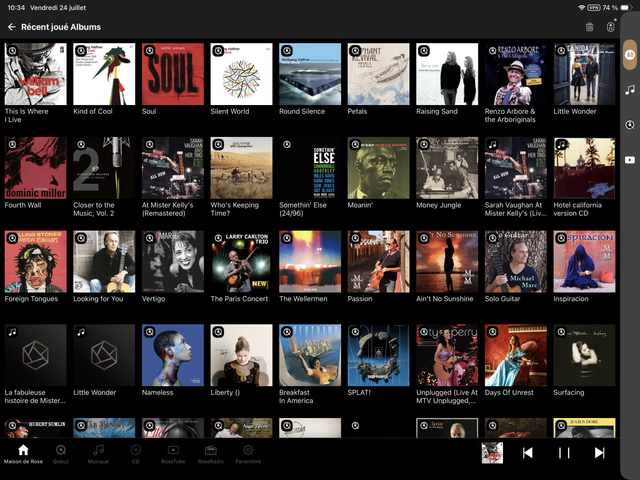Screen dimensions: 640x480
Task: Open the Paramètre settings tab
Action: pos(248,454)
